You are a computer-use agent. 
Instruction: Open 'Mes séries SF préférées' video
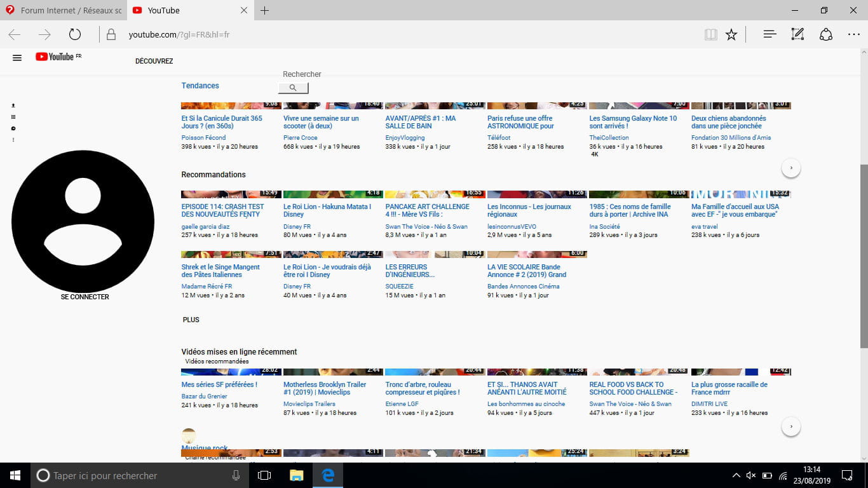[x=219, y=384]
